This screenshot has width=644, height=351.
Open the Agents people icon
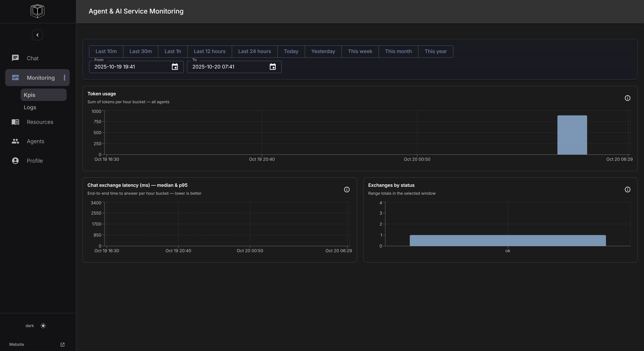click(15, 141)
